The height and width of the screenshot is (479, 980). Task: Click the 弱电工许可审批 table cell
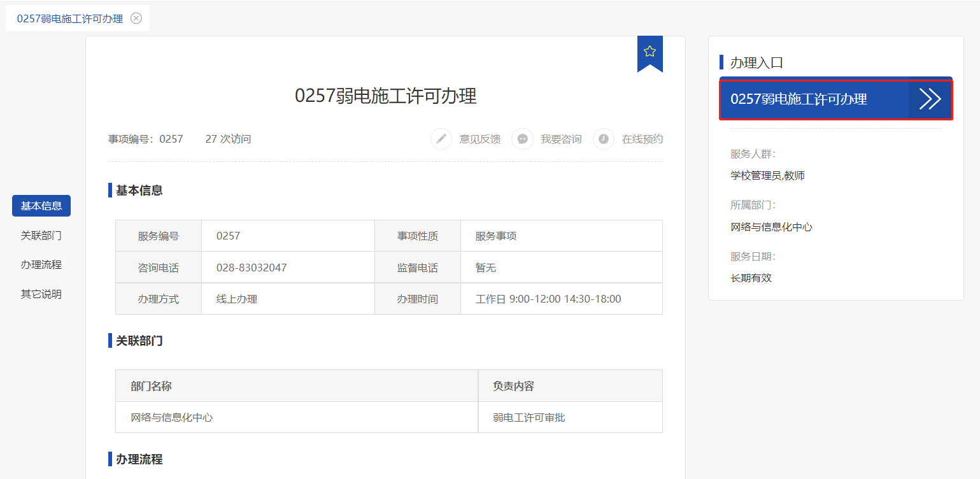pos(529,418)
